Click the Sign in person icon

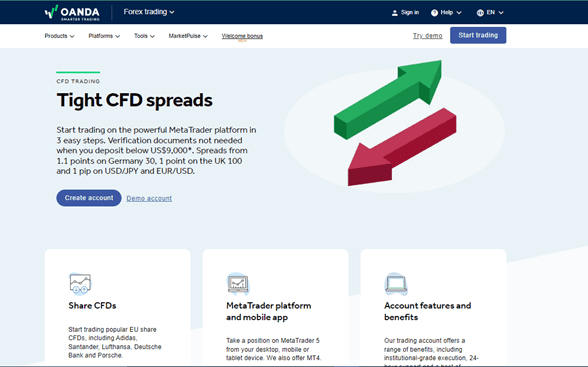coord(394,13)
